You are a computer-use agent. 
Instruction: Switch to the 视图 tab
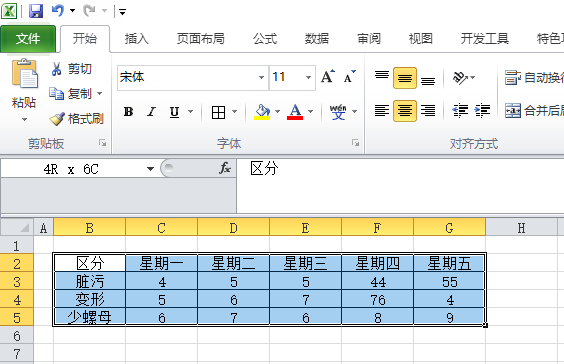(420, 38)
